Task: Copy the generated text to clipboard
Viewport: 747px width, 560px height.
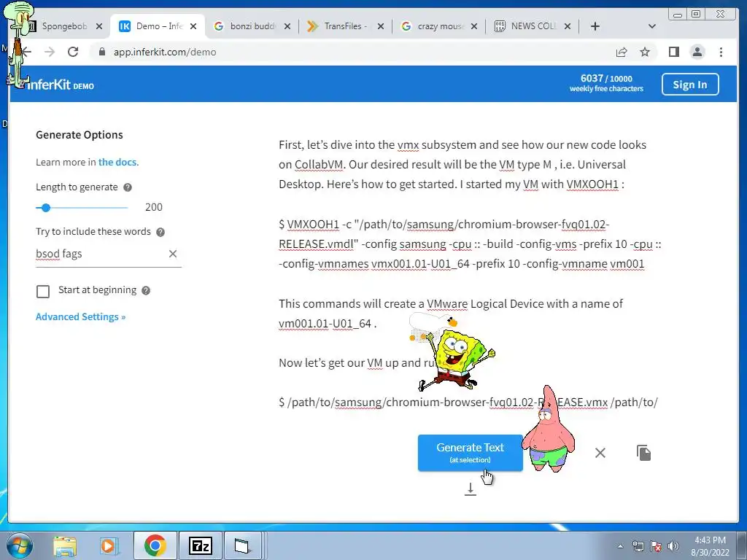Action: click(x=643, y=453)
